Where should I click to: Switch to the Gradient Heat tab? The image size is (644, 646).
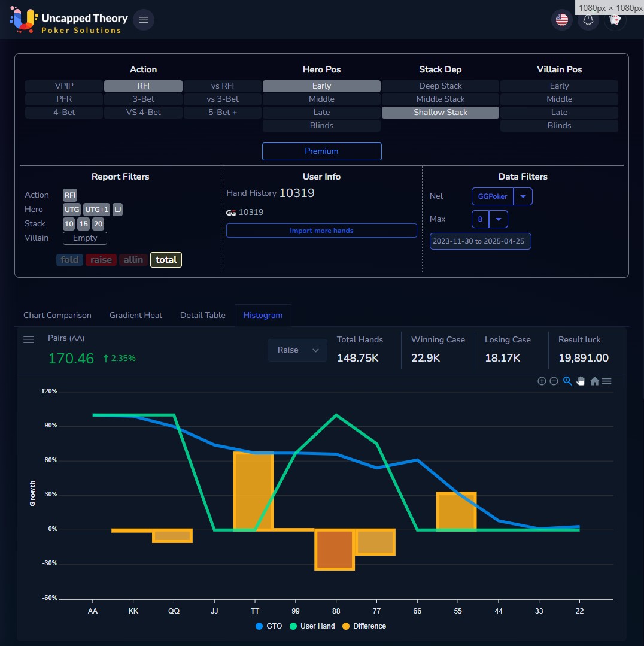(136, 315)
